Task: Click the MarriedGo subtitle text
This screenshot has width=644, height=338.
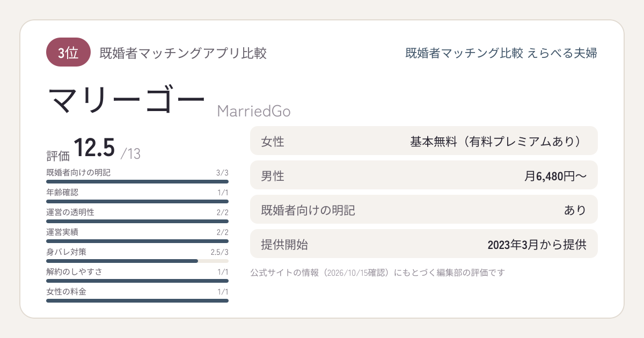Action: pos(254,111)
